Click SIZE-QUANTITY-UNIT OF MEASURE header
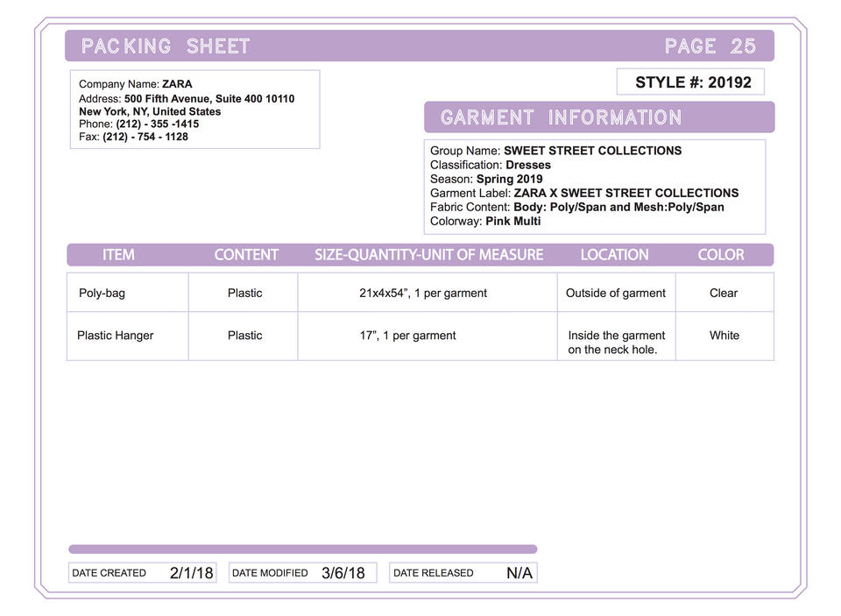 428,255
